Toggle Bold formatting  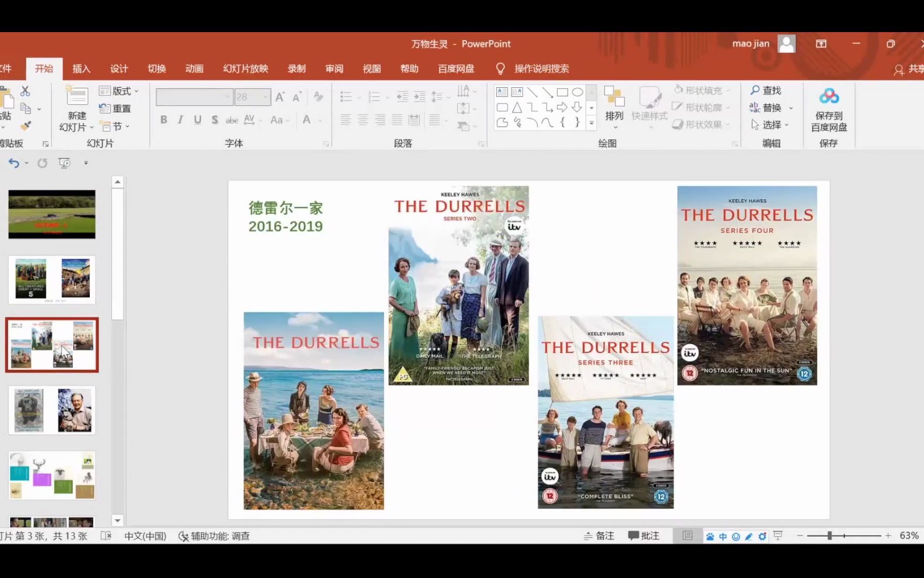coord(164,120)
